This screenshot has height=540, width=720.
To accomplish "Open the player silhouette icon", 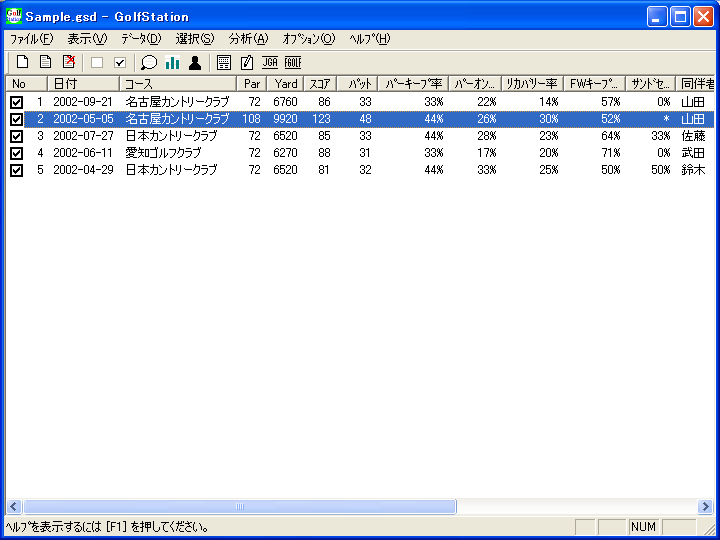I will (x=195, y=62).
